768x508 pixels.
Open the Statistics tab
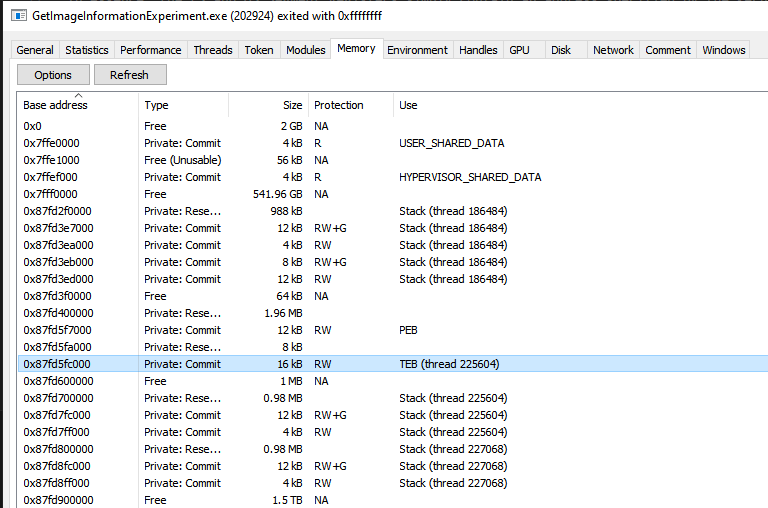pyautogui.click(x=87, y=50)
